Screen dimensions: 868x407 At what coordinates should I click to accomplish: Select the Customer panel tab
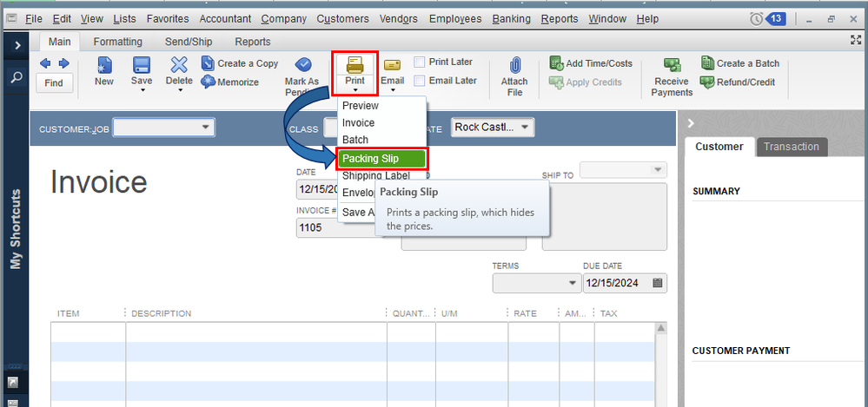(719, 147)
